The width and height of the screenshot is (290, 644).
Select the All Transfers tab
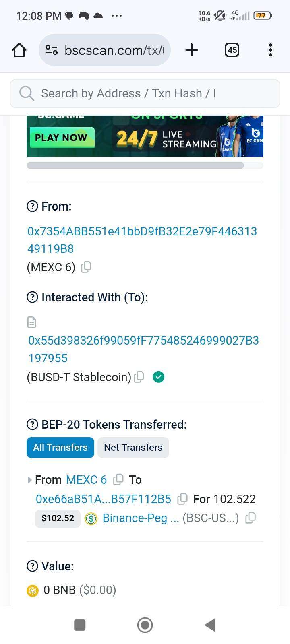(x=60, y=447)
